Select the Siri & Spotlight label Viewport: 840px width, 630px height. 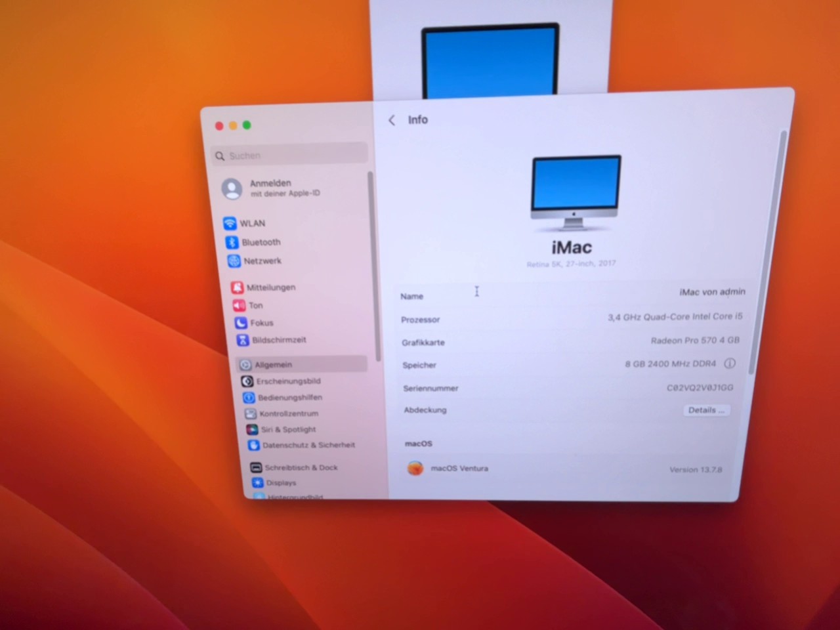click(289, 430)
